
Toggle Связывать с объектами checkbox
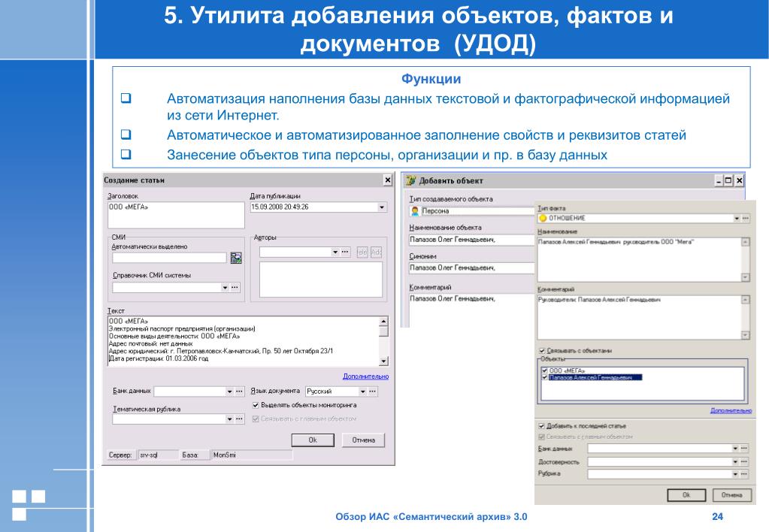click(x=542, y=351)
